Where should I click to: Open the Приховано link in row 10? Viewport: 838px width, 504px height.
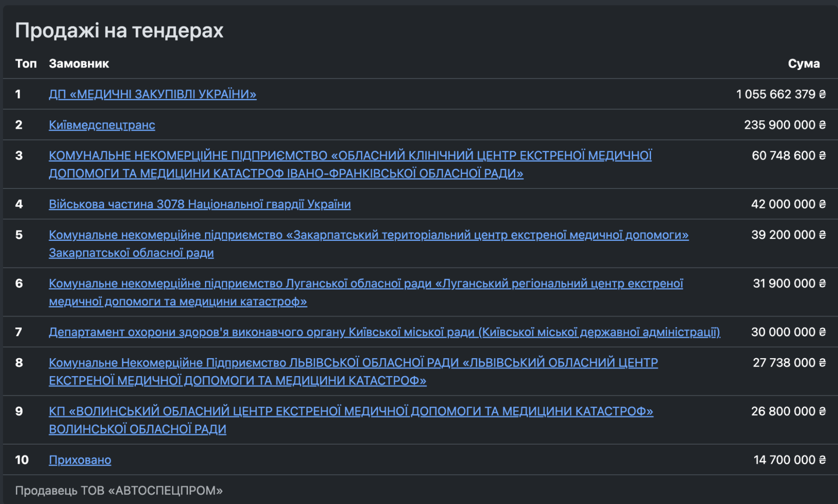pos(80,460)
